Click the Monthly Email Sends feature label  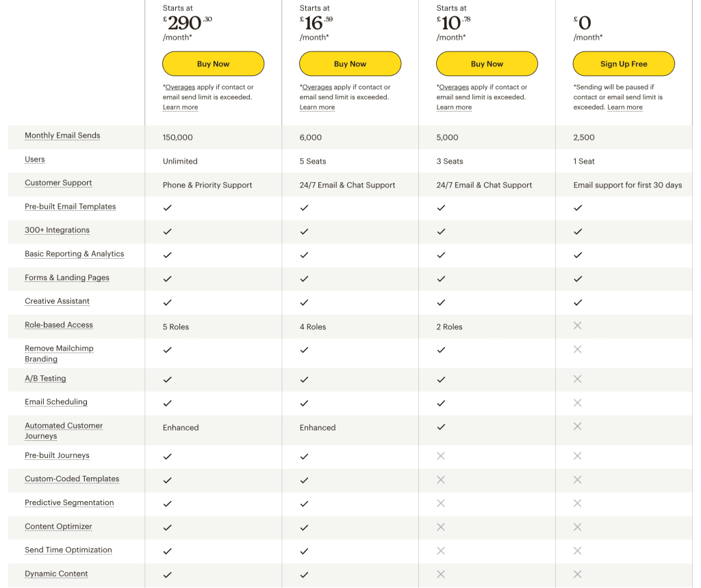(62, 136)
